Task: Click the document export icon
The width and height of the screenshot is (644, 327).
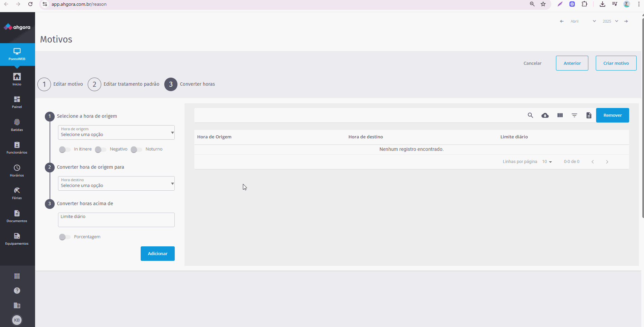Action: click(589, 115)
